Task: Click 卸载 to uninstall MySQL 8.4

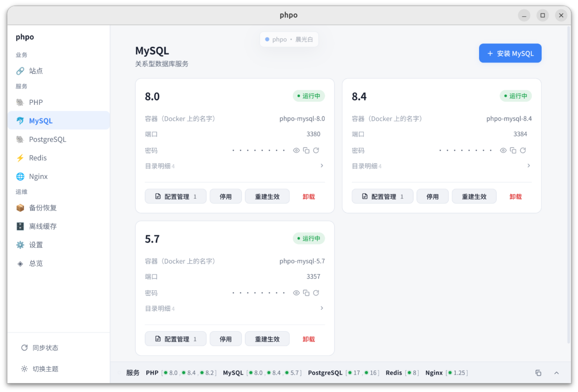Action: tap(515, 197)
